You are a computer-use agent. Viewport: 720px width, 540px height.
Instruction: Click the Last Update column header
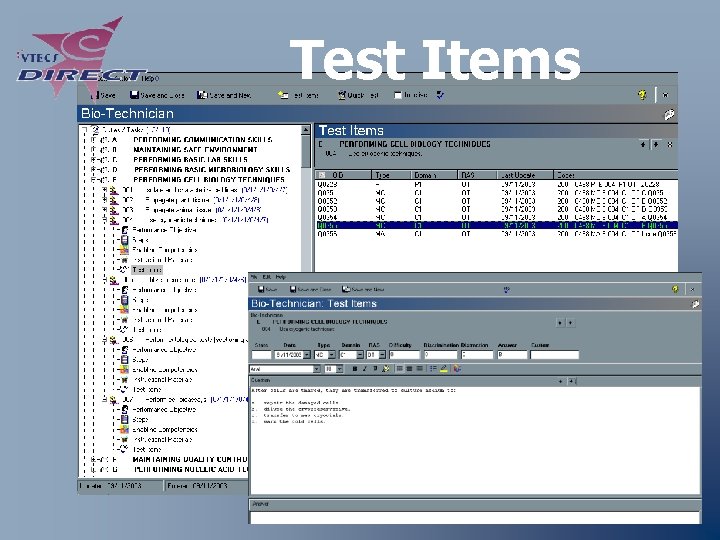tap(525, 175)
